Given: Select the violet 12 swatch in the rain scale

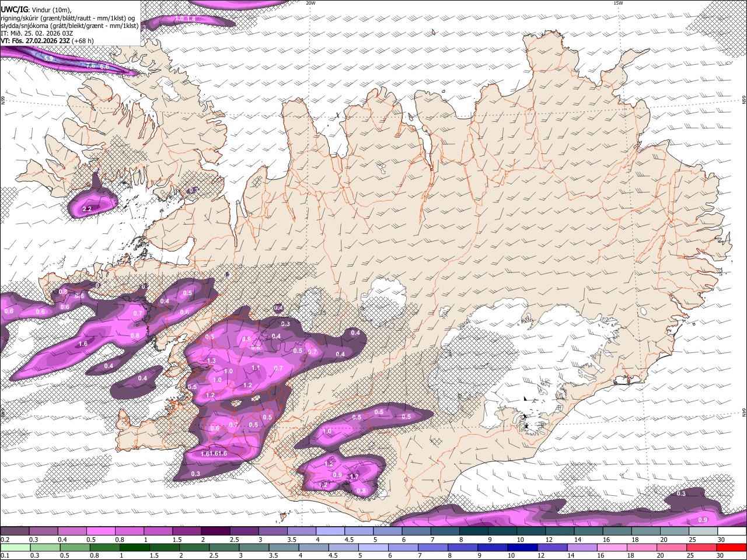Looking at the screenshot, I should pyautogui.click(x=552, y=547).
